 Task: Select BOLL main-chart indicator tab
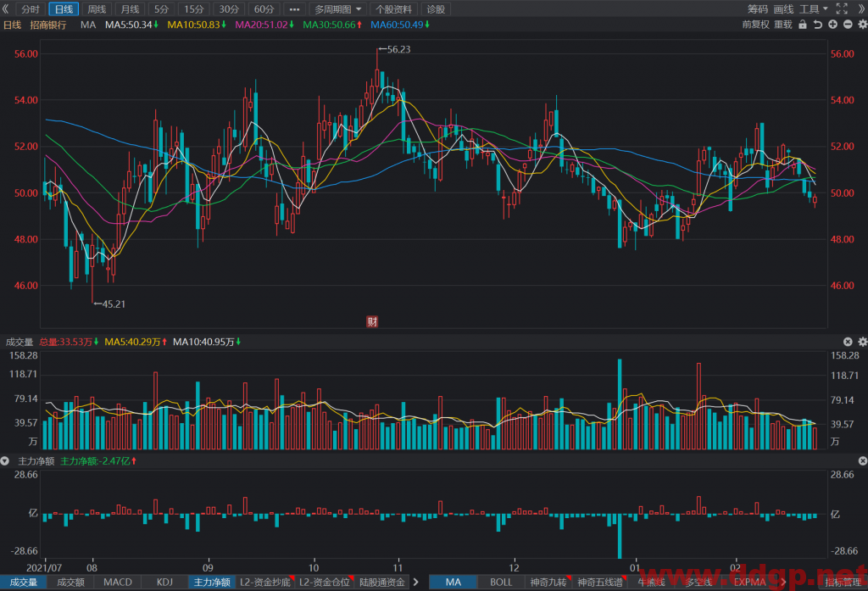501,583
